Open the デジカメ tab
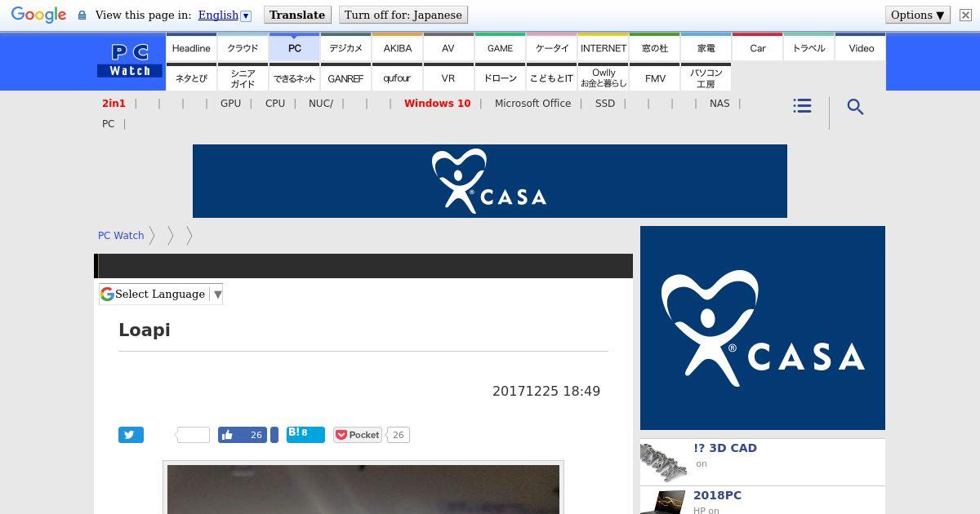Viewport: 980px width, 514px height. [x=345, y=47]
